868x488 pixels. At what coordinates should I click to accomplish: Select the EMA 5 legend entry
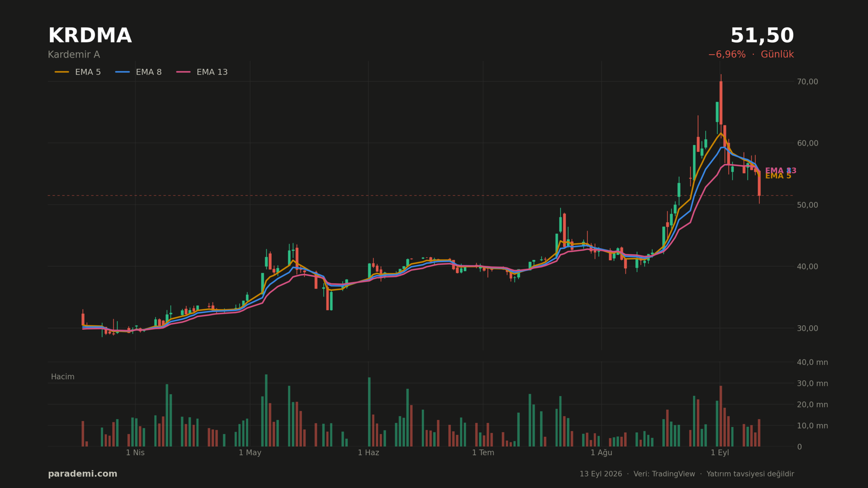pyautogui.click(x=78, y=72)
